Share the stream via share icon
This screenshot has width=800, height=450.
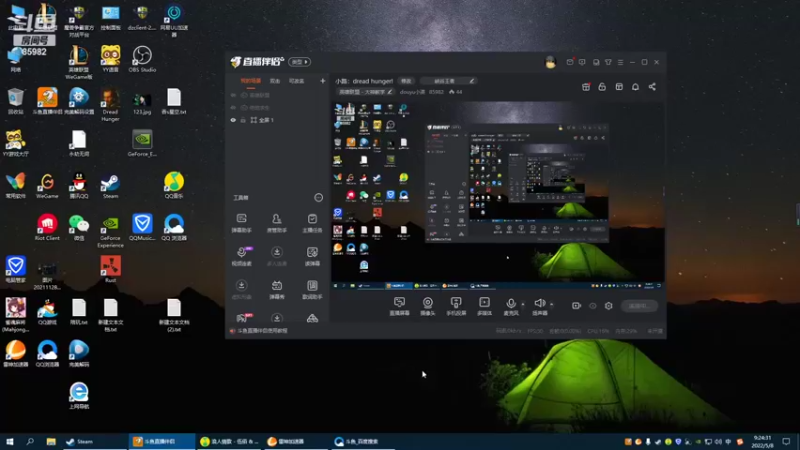(x=652, y=87)
